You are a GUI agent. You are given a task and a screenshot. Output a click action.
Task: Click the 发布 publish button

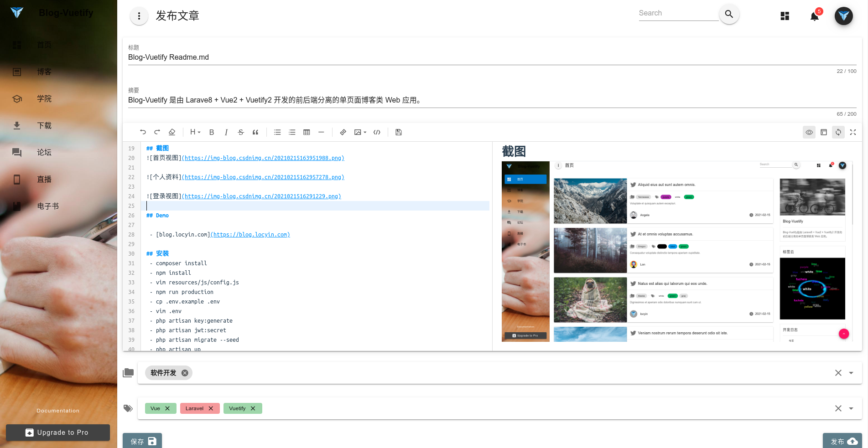click(x=842, y=441)
